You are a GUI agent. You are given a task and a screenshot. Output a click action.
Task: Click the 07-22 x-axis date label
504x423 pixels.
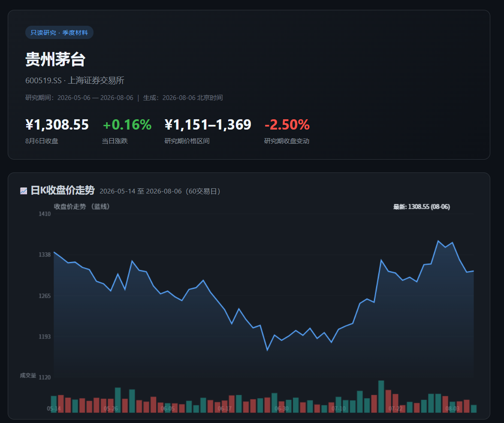tap(395, 408)
